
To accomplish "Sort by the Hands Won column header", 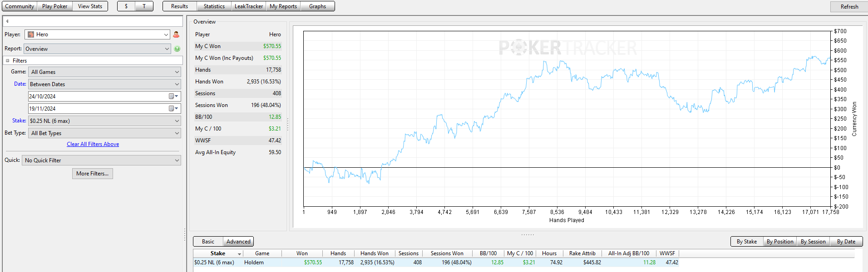I will (x=375, y=253).
